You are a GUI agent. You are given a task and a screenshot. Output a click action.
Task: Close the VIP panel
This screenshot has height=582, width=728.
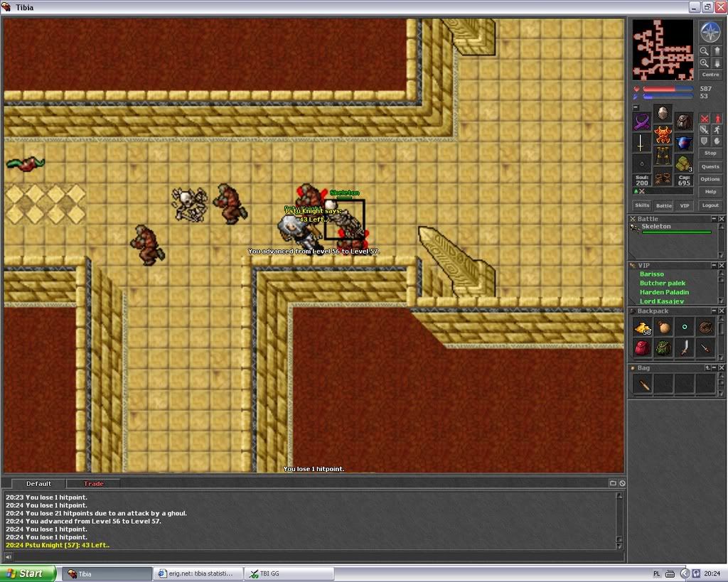coord(722,265)
